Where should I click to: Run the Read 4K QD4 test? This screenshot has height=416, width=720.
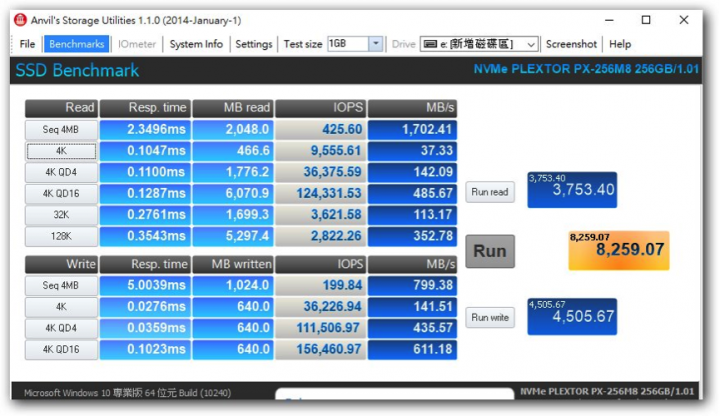(61, 172)
